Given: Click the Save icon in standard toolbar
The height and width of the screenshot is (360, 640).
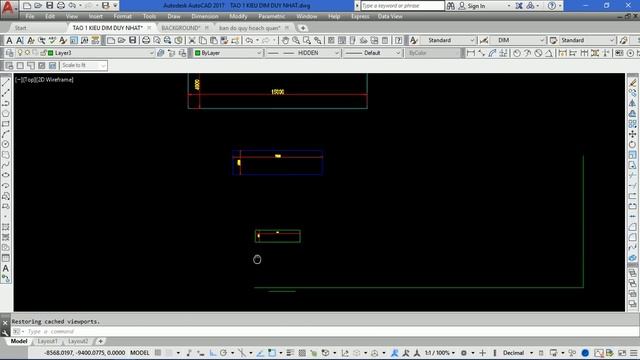Looking at the screenshot, I should click(132, 40).
